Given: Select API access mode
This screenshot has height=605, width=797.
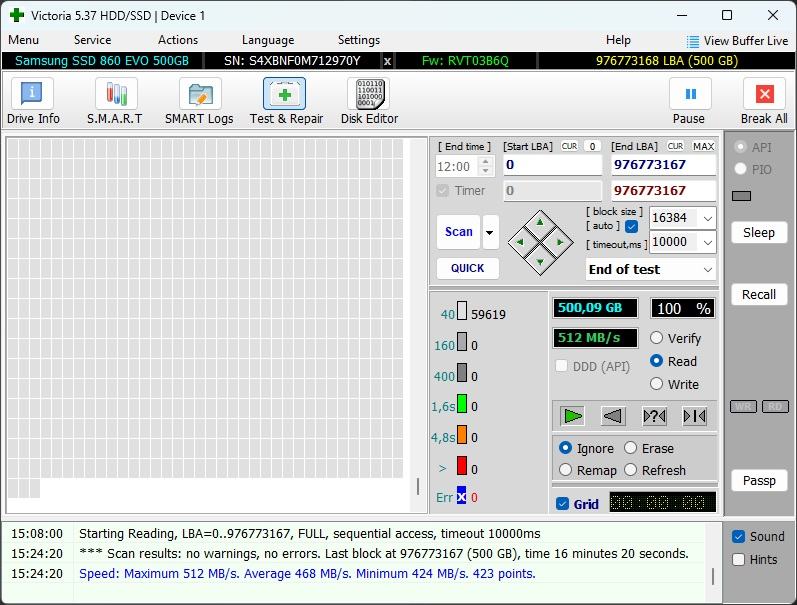Looking at the screenshot, I should click(x=741, y=147).
